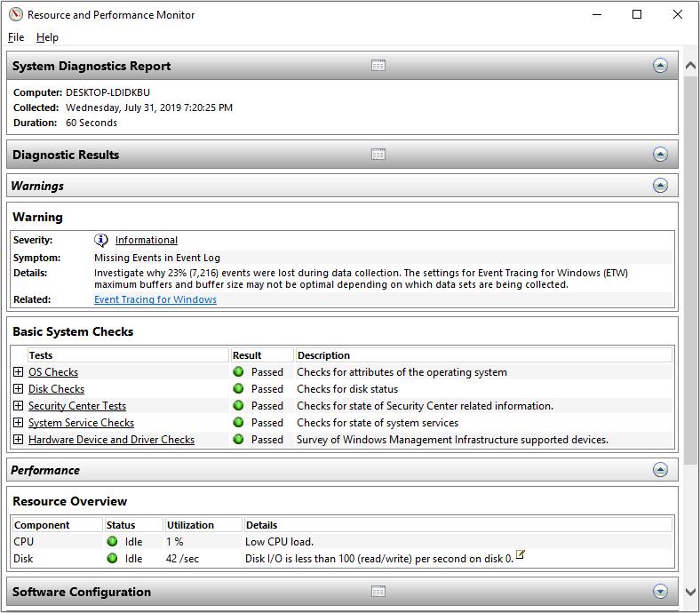Click the Security Center Tests link
700x613 pixels.
pos(77,406)
